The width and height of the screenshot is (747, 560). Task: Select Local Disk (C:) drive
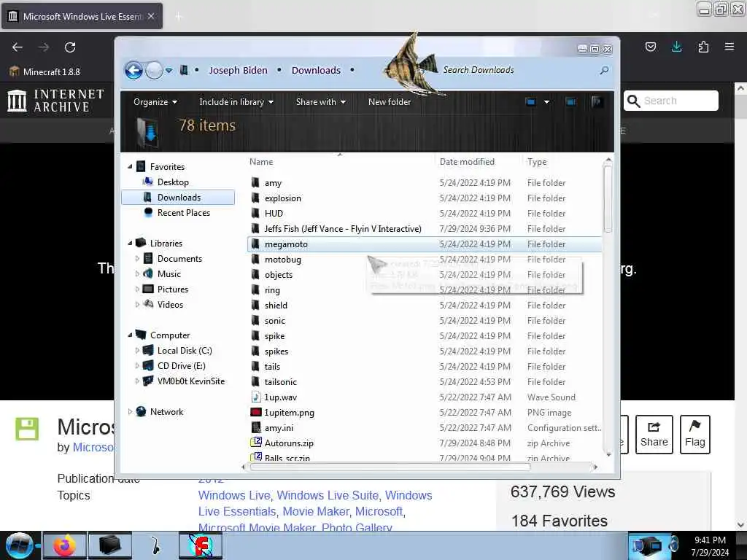[185, 351]
